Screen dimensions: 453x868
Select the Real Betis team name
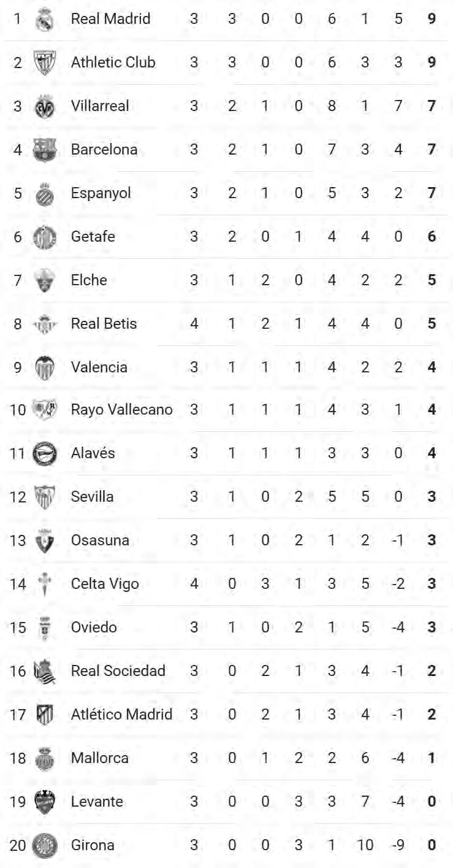pyautogui.click(x=104, y=324)
